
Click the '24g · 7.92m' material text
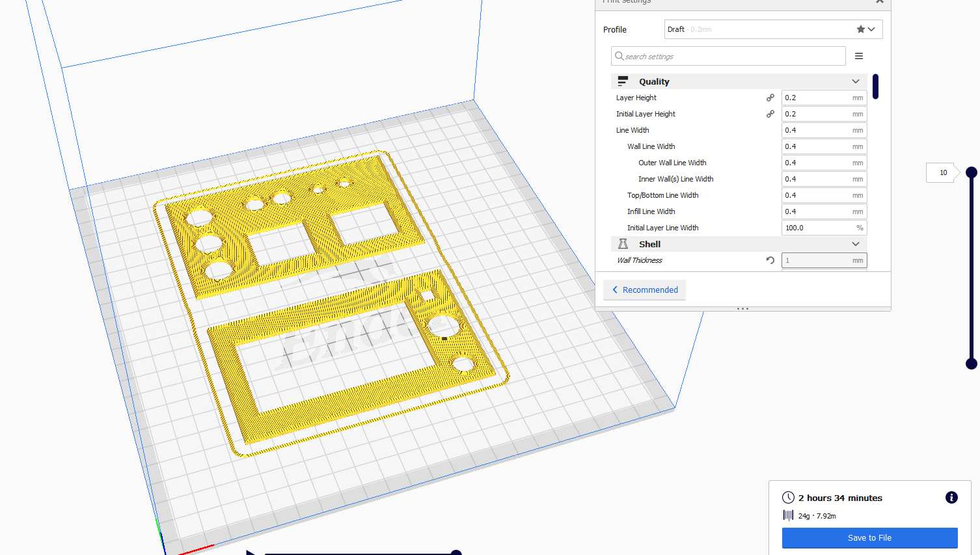(817, 516)
